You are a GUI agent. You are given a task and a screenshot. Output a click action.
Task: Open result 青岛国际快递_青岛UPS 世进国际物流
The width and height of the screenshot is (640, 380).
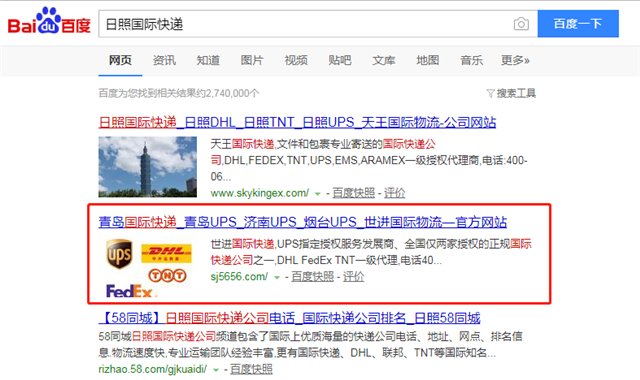(302, 222)
